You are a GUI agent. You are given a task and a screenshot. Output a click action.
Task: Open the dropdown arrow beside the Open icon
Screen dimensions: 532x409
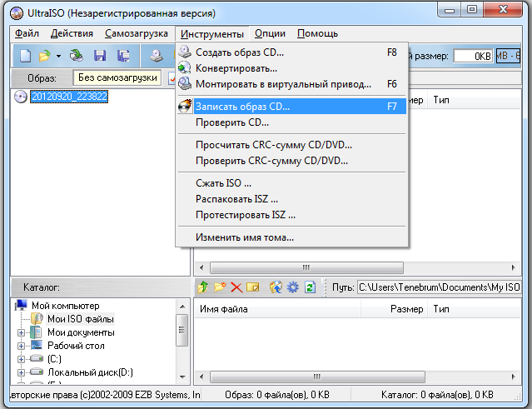tap(59, 56)
